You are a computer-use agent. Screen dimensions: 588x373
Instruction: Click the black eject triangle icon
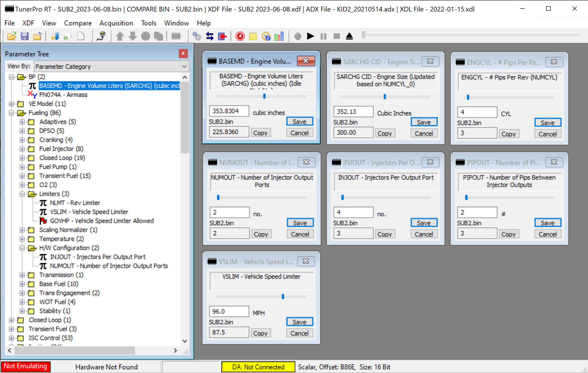(349, 36)
